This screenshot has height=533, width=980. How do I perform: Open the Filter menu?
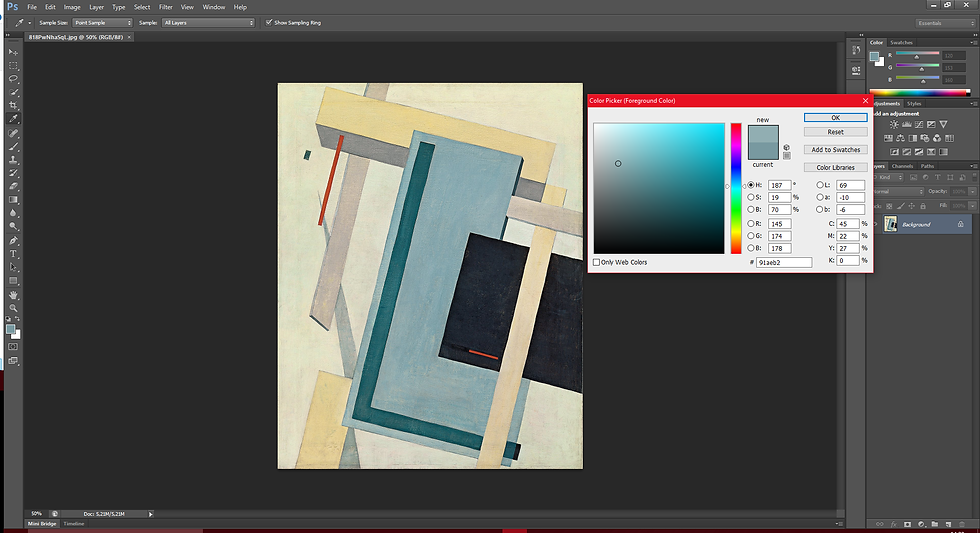[166, 7]
